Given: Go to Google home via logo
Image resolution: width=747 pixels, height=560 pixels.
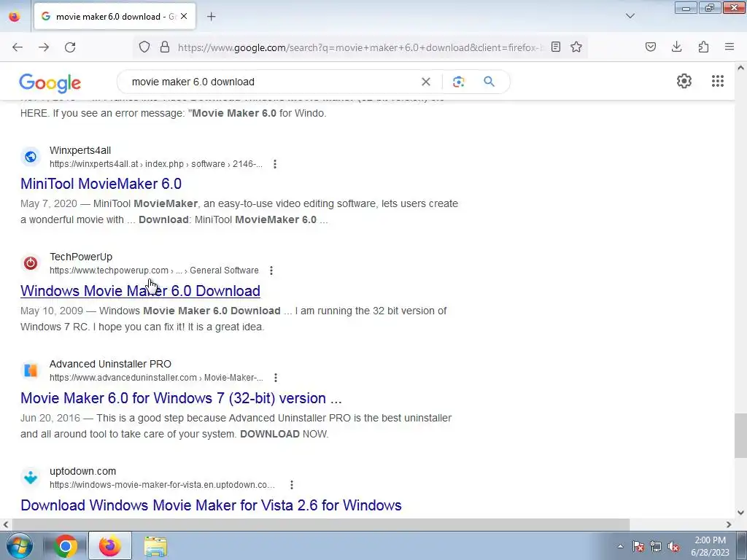Looking at the screenshot, I should tap(50, 83).
